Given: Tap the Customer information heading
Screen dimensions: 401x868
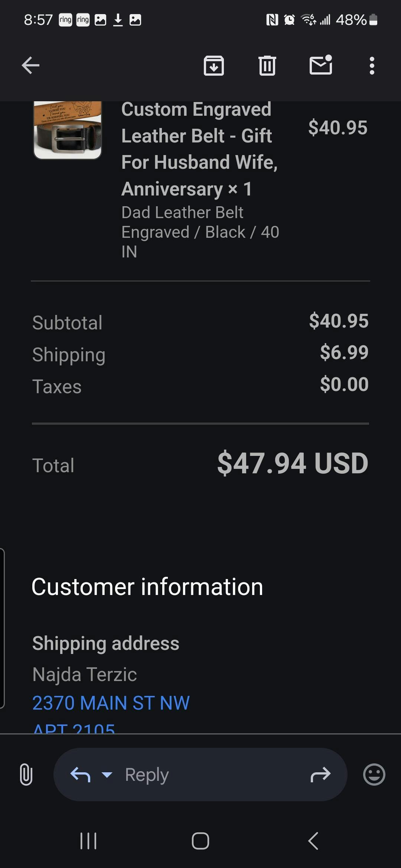Looking at the screenshot, I should tap(147, 587).
